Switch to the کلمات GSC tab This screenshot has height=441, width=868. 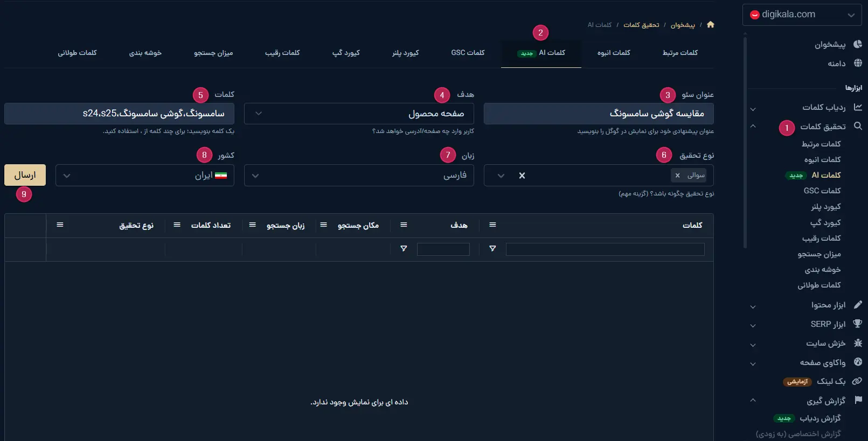tap(468, 53)
